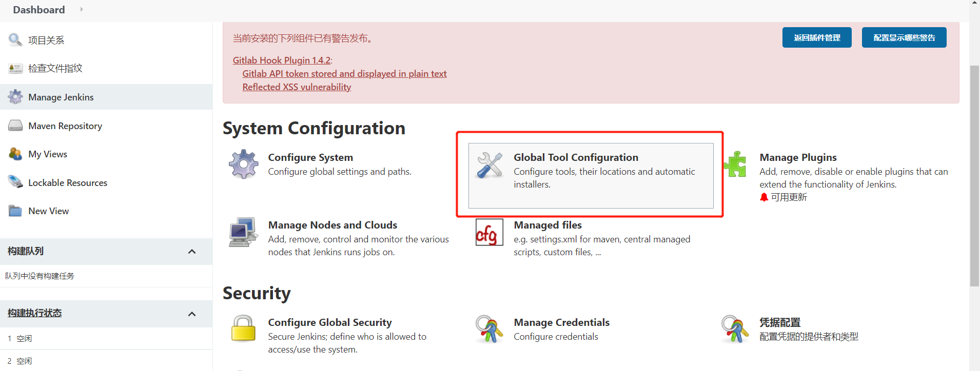
Task: Click the Managed files cfg icon
Action: [489, 232]
